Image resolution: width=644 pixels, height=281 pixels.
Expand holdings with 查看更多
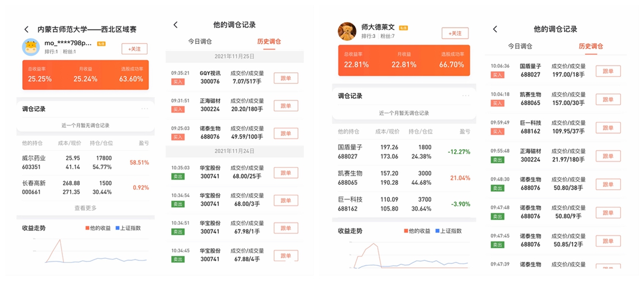85,208
